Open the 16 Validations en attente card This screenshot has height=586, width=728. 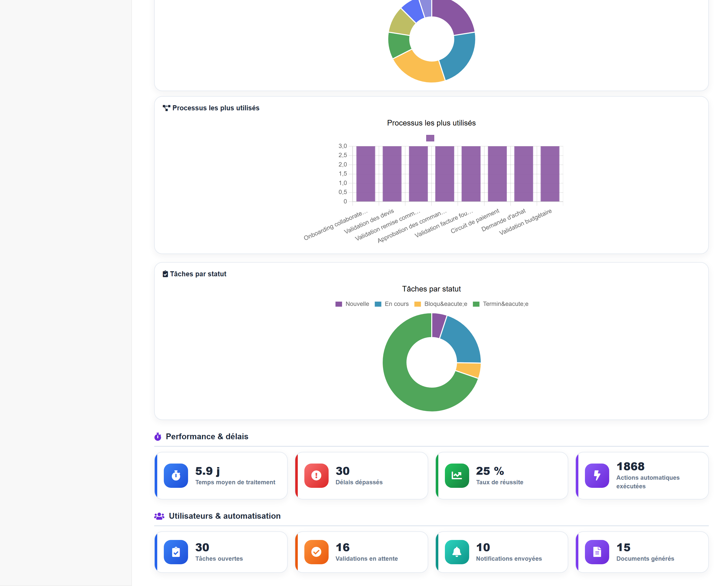coord(361,552)
